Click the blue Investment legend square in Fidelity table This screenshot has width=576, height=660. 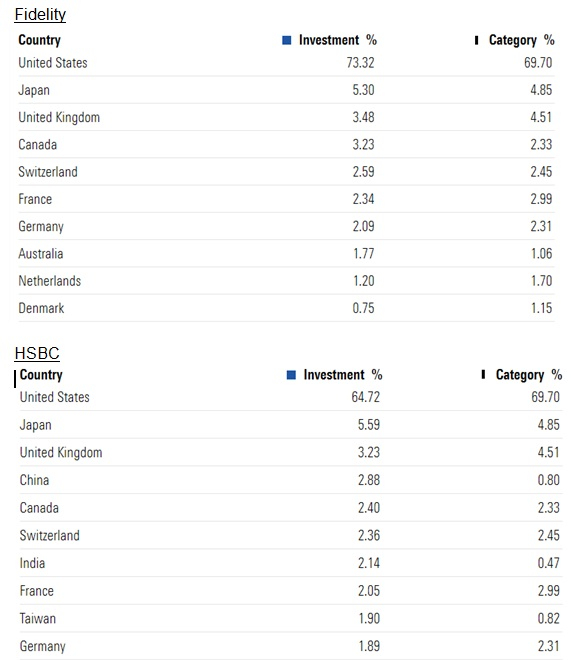point(287,40)
